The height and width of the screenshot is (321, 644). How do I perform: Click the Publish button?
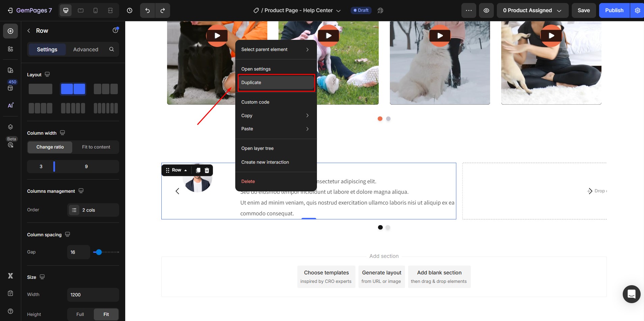pos(614,10)
